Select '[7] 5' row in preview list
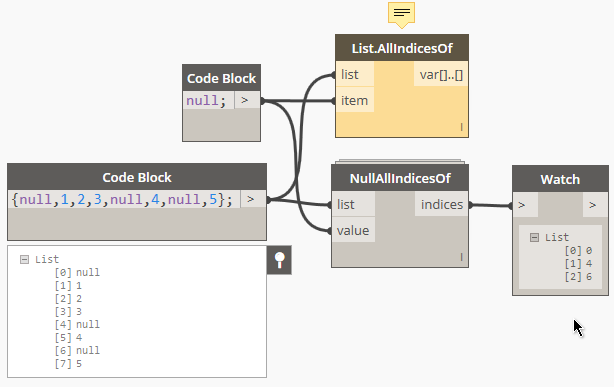The width and height of the screenshot is (614, 387). coord(68,363)
